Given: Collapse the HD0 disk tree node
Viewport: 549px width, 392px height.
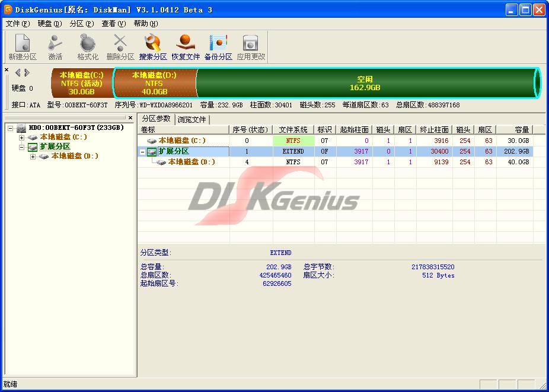Looking at the screenshot, I should [x=11, y=128].
